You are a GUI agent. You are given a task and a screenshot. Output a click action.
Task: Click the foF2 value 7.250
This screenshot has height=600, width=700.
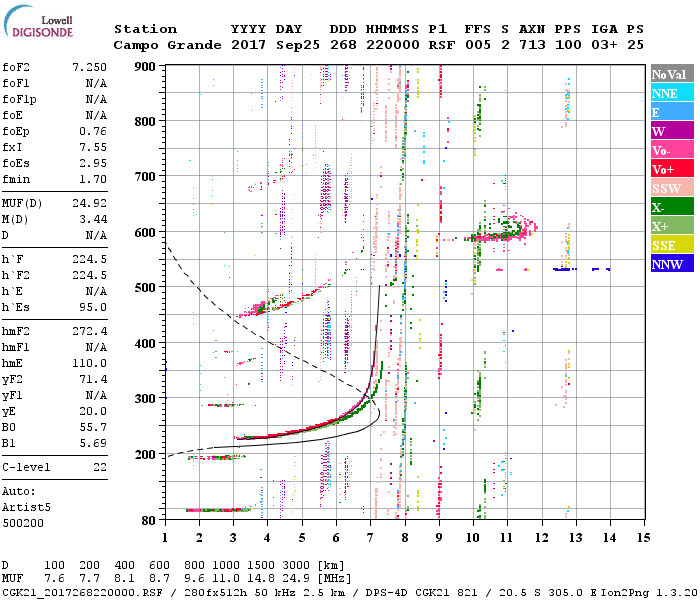click(89, 65)
